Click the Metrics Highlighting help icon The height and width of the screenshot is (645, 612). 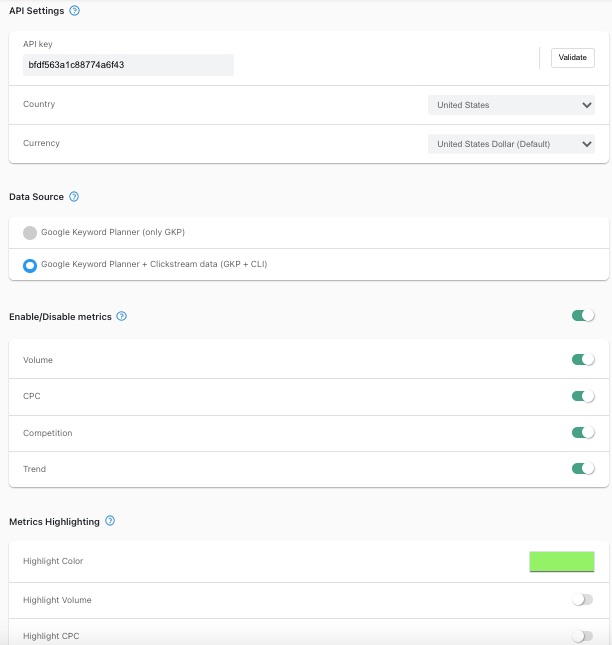tap(110, 521)
